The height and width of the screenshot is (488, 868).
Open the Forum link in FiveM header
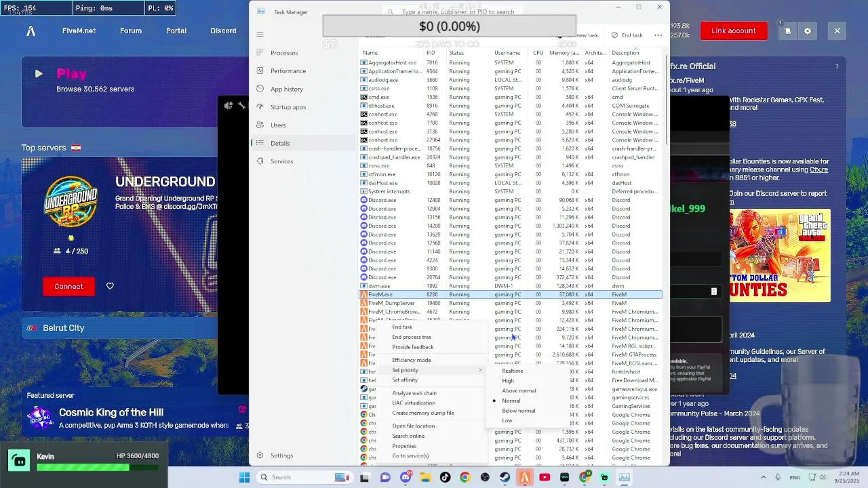pyautogui.click(x=131, y=30)
